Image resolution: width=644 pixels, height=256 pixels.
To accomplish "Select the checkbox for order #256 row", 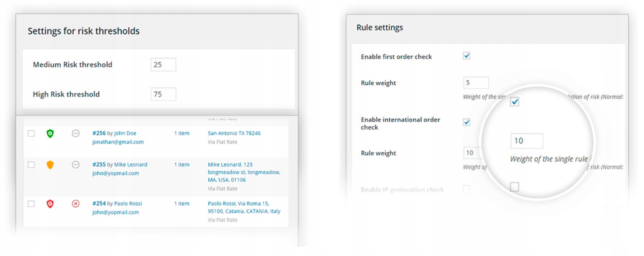I will (31, 134).
